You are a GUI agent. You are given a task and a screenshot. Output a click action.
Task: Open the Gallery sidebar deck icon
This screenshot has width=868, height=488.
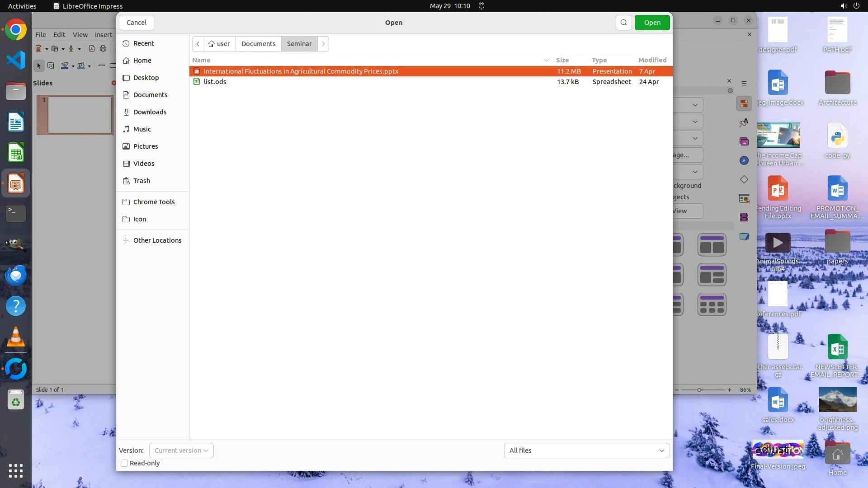pos(744,141)
